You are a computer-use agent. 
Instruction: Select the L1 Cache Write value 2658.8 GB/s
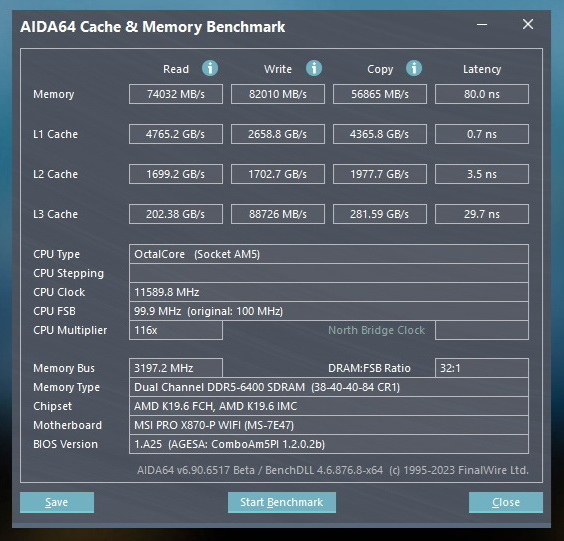coord(278,134)
